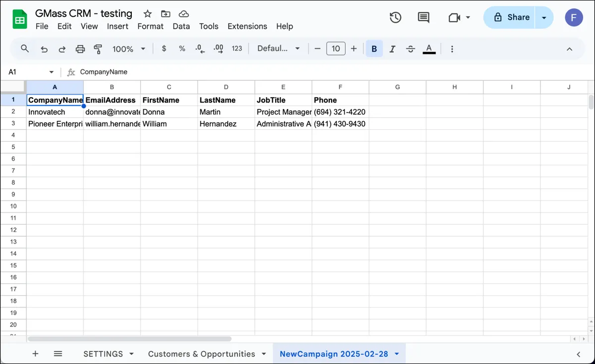The height and width of the screenshot is (364, 595).
Task: Open the Tools menu
Action: tap(209, 26)
